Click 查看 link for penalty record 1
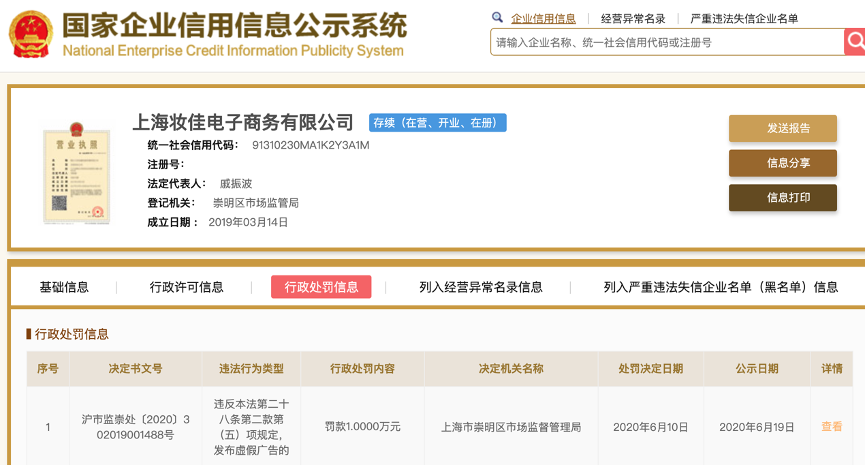 pyautogui.click(x=832, y=426)
